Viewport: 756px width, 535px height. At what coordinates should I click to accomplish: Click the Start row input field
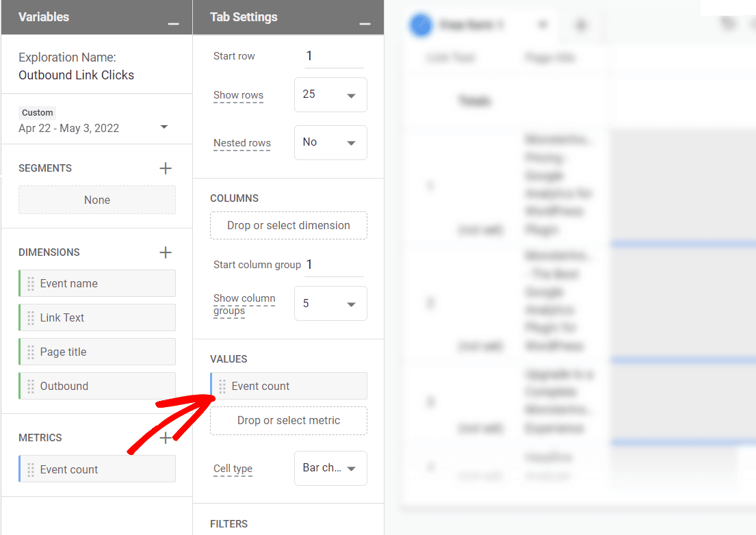[333, 56]
